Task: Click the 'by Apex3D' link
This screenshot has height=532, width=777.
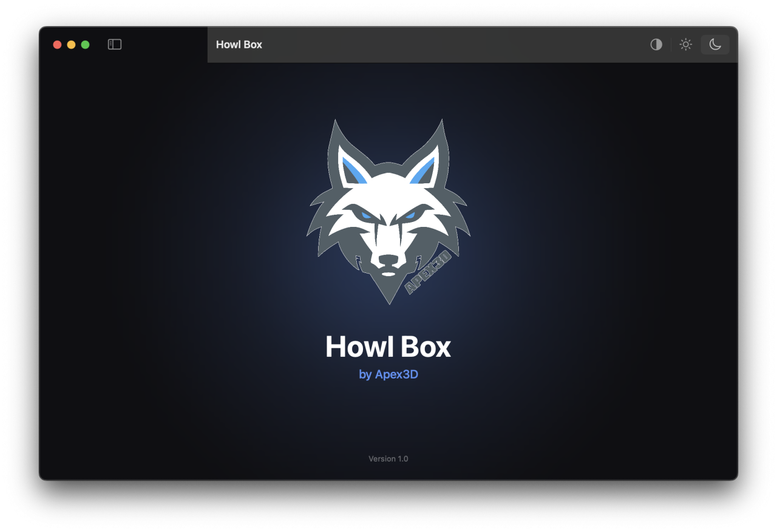Action: pyautogui.click(x=388, y=374)
